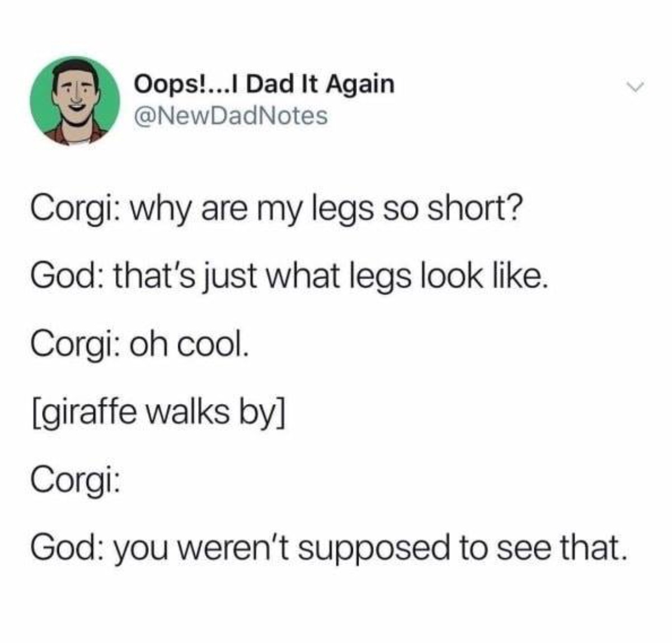Select the final line "God: you weren't supposed to see that."
This screenshot has width=672, height=643.
point(326,547)
